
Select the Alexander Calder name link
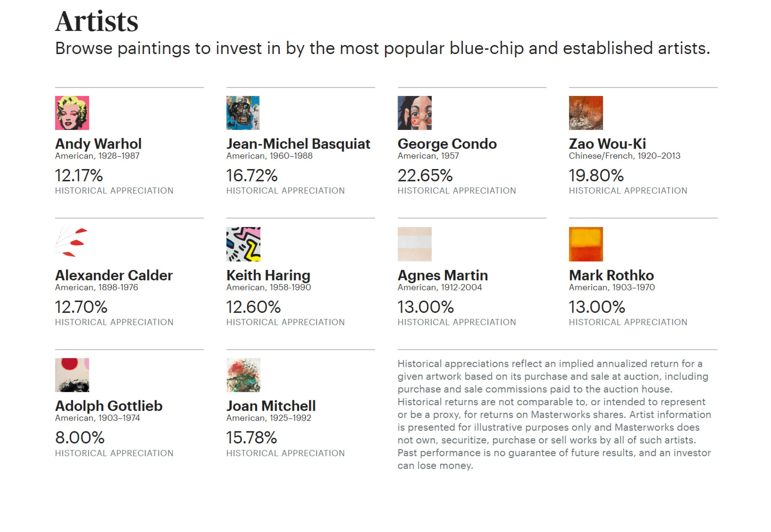tap(114, 275)
